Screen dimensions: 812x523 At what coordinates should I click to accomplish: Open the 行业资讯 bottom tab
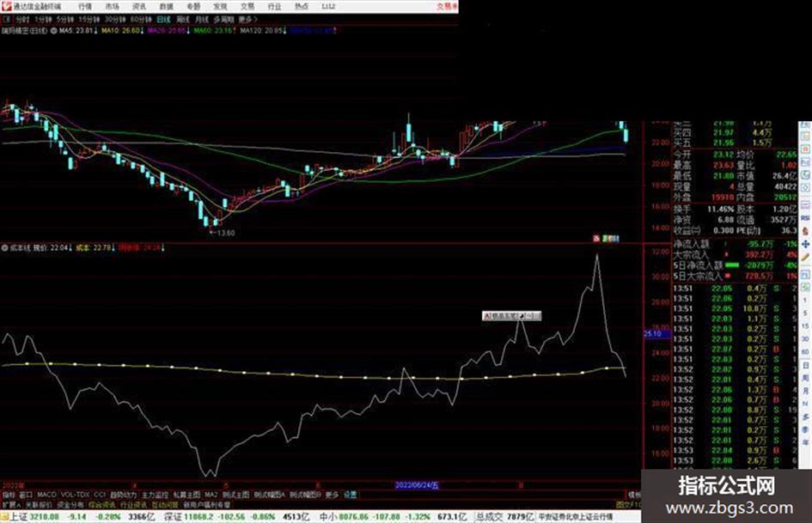pyautogui.click(x=134, y=504)
